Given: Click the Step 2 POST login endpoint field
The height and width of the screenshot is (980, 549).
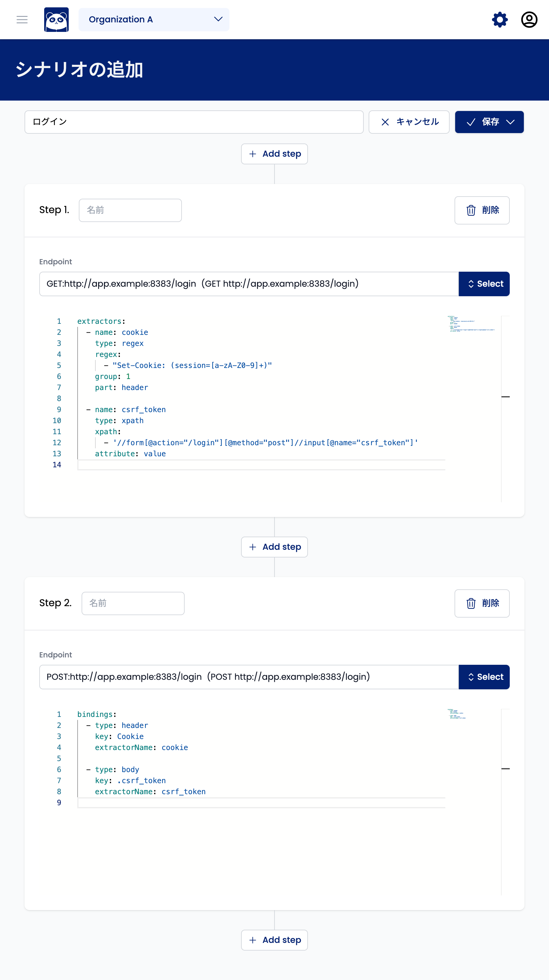Looking at the screenshot, I should 249,677.
